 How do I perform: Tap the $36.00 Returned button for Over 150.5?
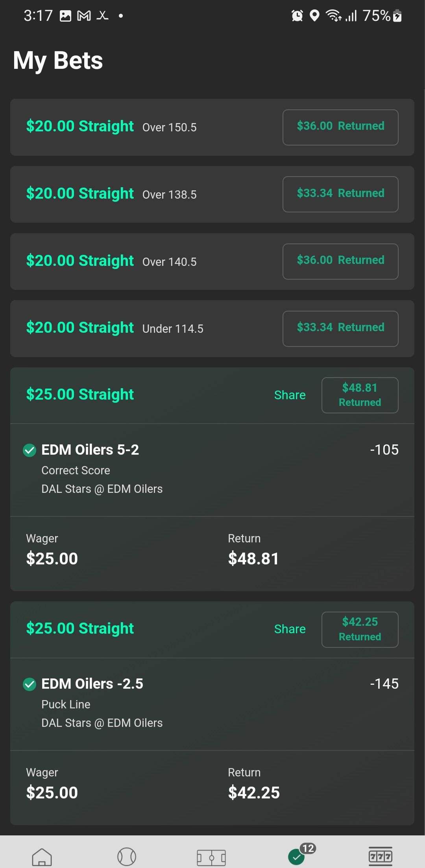(x=340, y=127)
